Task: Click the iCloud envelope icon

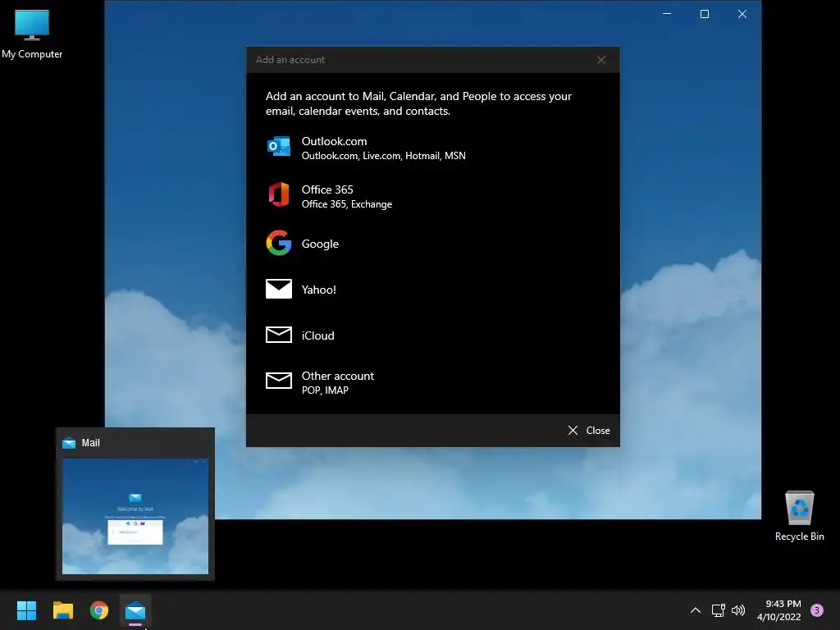Action: (x=279, y=335)
